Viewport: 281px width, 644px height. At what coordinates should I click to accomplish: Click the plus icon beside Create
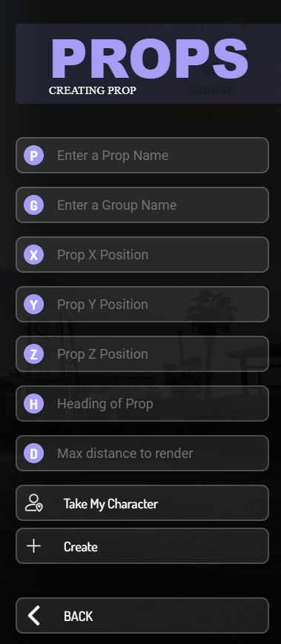(x=33, y=546)
